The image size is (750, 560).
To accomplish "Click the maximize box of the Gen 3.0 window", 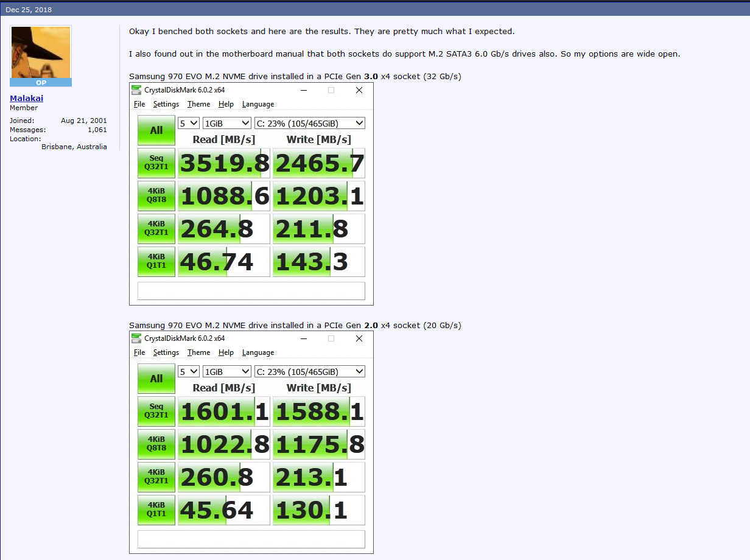I will point(331,90).
